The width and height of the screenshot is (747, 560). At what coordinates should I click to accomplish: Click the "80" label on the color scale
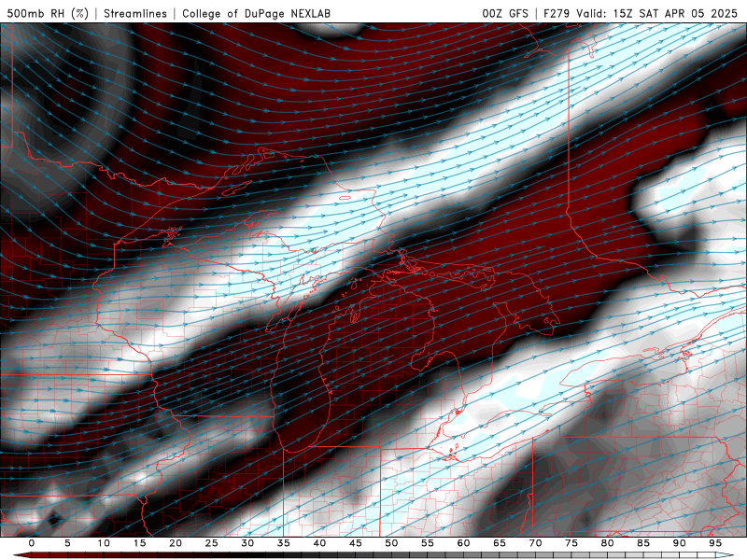click(x=608, y=543)
